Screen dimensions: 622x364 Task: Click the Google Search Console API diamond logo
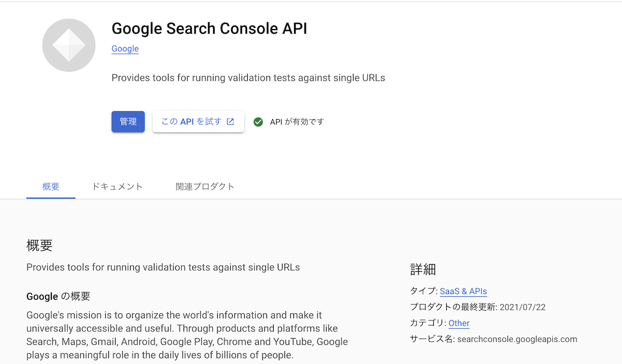pyautogui.click(x=68, y=45)
